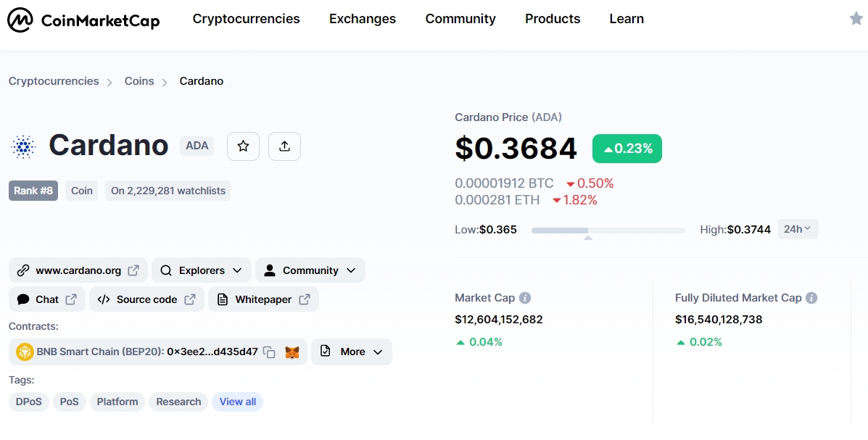Click the Coin type badge

tap(81, 191)
